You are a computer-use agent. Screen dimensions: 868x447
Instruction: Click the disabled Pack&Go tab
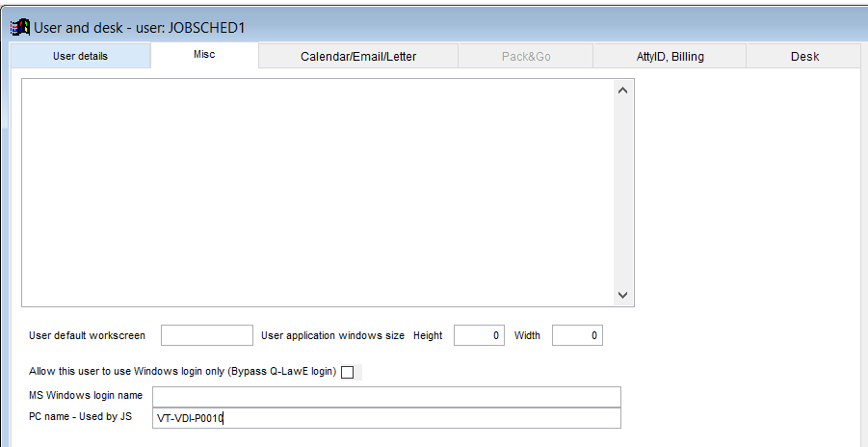point(526,57)
